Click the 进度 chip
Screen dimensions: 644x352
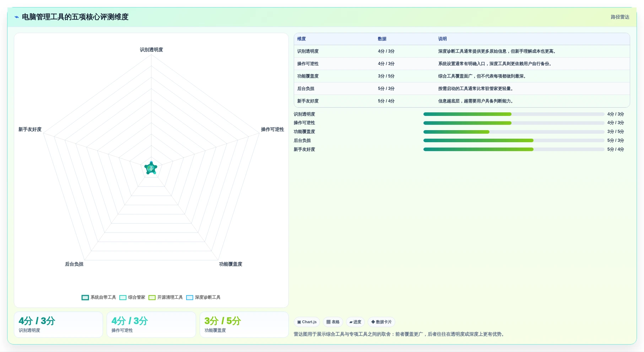tap(355, 322)
